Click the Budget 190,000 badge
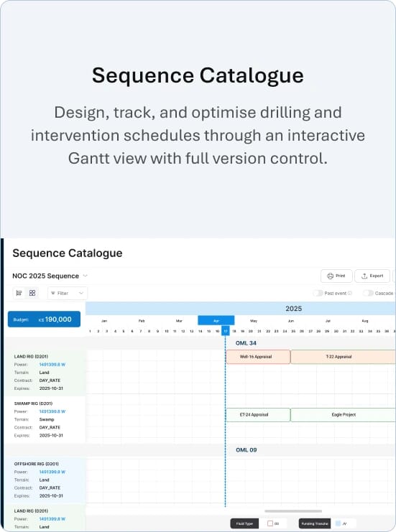 click(44, 319)
